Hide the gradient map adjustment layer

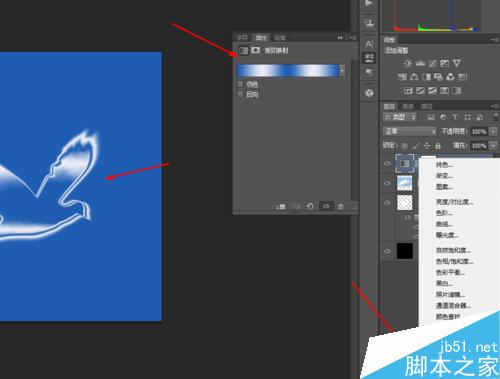[x=387, y=164]
